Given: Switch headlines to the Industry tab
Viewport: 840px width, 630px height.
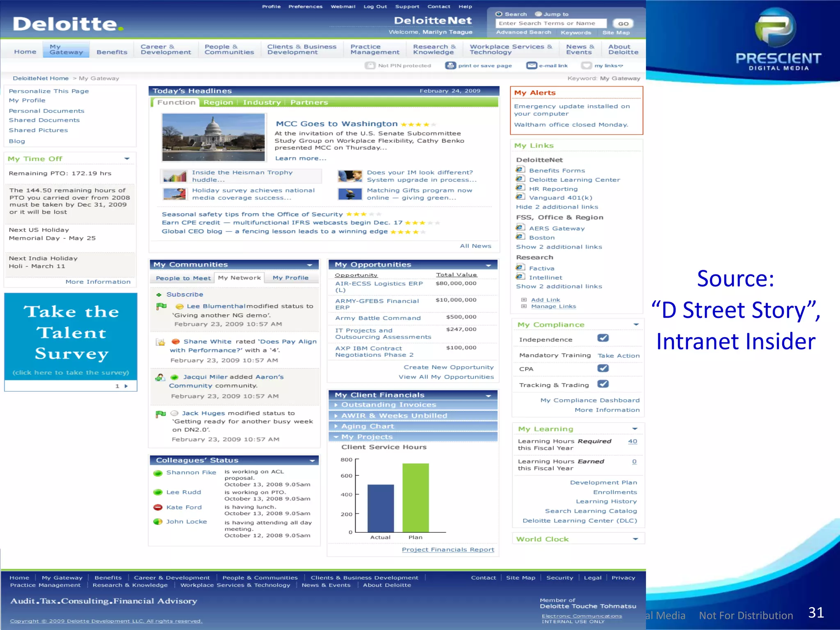Looking at the screenshot, I should tap(262, 102).
